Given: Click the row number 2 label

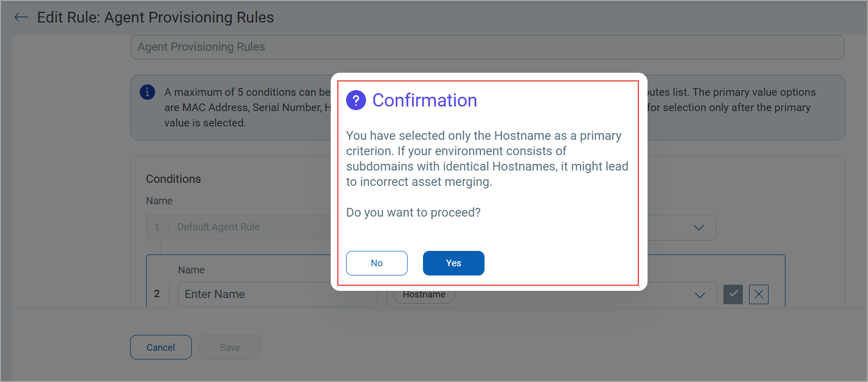Looking at the screenshot, I should [x=157, y=294].
